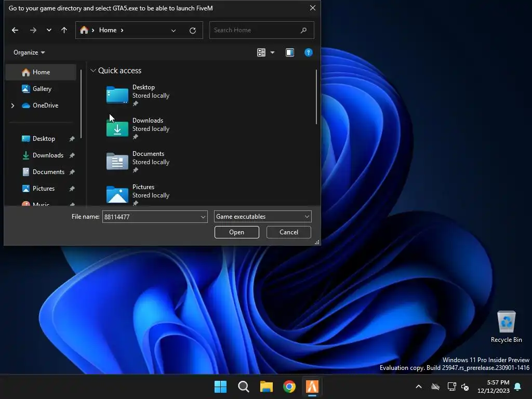
Task: Click the Open button
Action: (237, 232)
